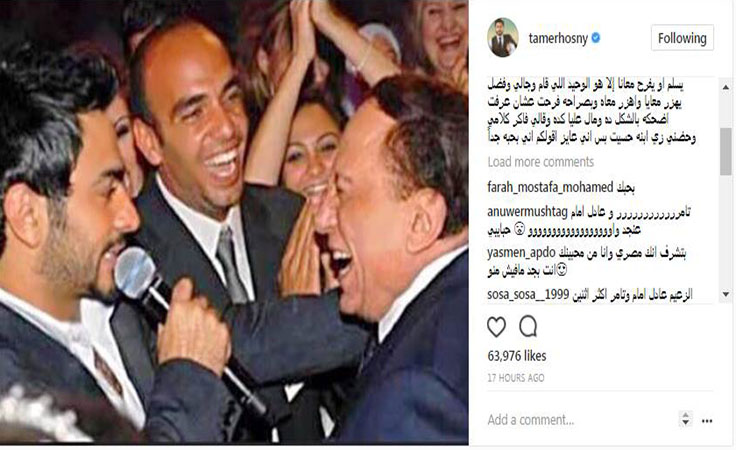736x450 pixels.
Task: Like the post with the heart icon
Action: (x=496, y=327)
